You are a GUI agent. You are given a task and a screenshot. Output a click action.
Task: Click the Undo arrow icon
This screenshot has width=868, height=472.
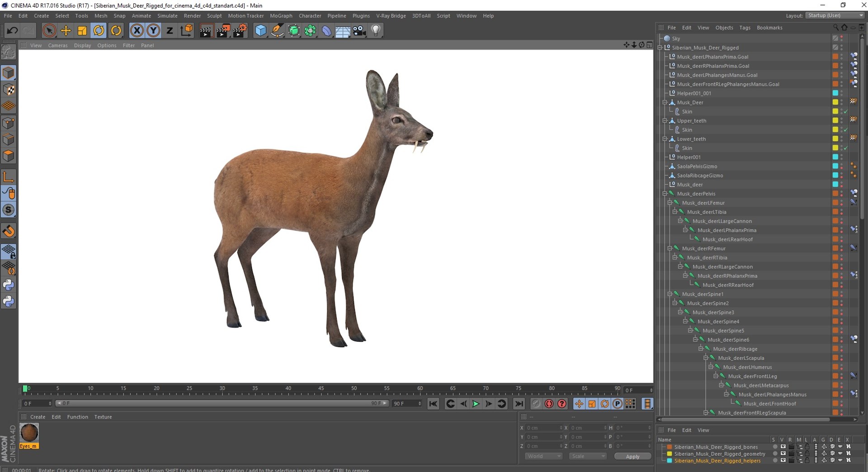click(12, 31)
